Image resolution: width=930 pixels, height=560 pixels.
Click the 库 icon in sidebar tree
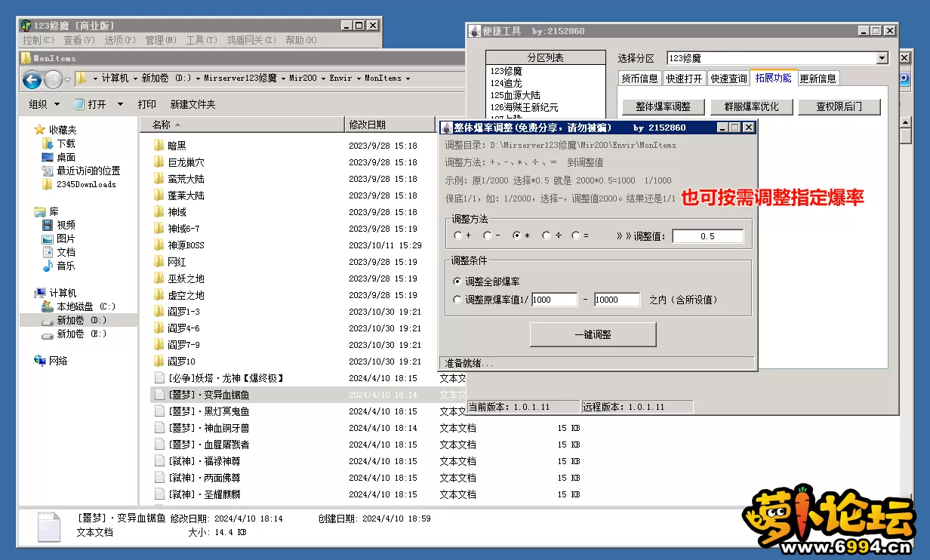click(x=40, y=211)
